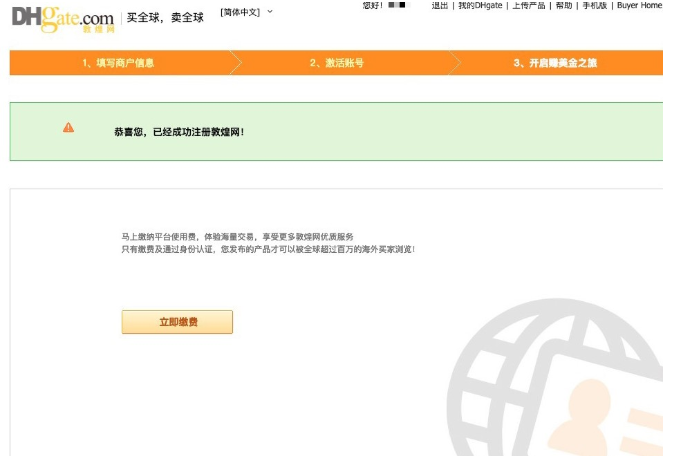The image size is (680, 476).
Task: Select step 1 填写商户信息
Action: tap(118, 63)
